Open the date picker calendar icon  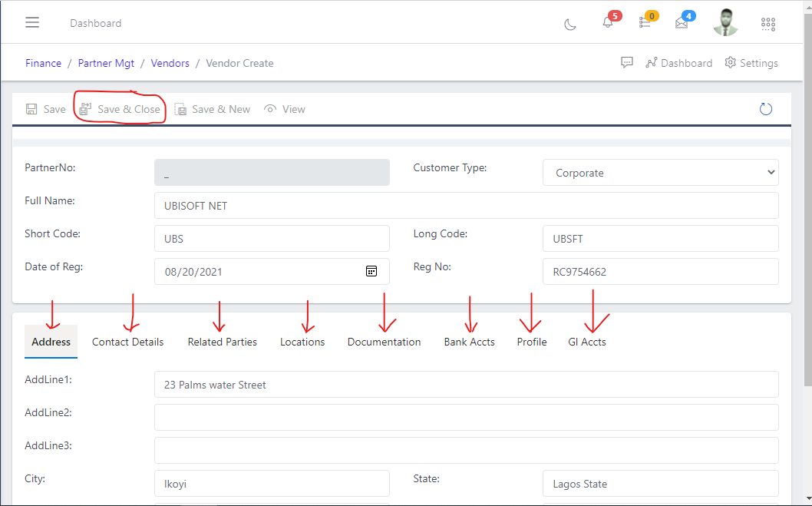tap(371, 271)
